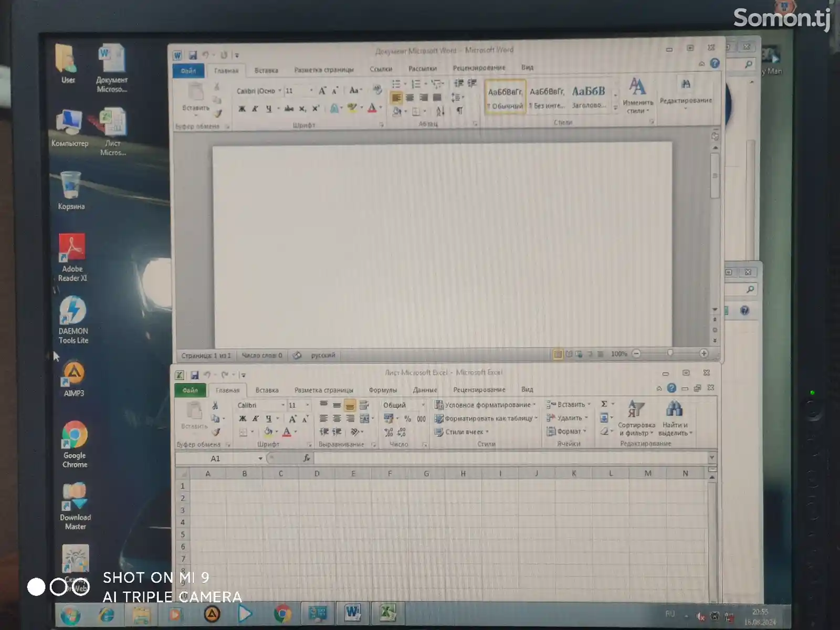Open the DAEMON Tools Lite desktop icon
This screenshot has height=630, width=840.
[x=73, y=320]
